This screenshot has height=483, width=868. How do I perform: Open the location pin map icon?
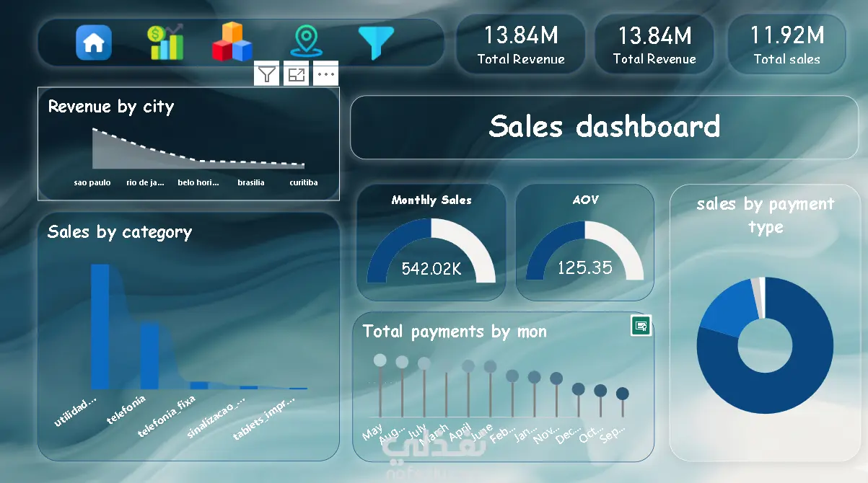tap(306, 42)
